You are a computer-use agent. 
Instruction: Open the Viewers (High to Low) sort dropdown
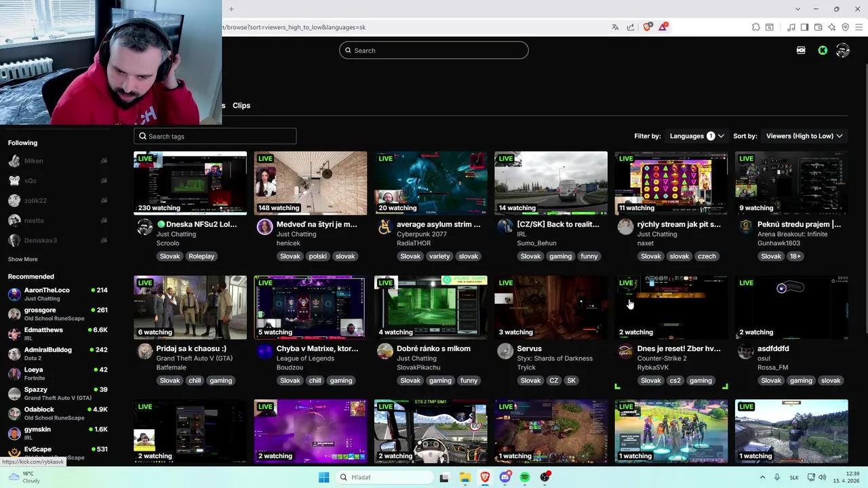(x=804, y=136)
